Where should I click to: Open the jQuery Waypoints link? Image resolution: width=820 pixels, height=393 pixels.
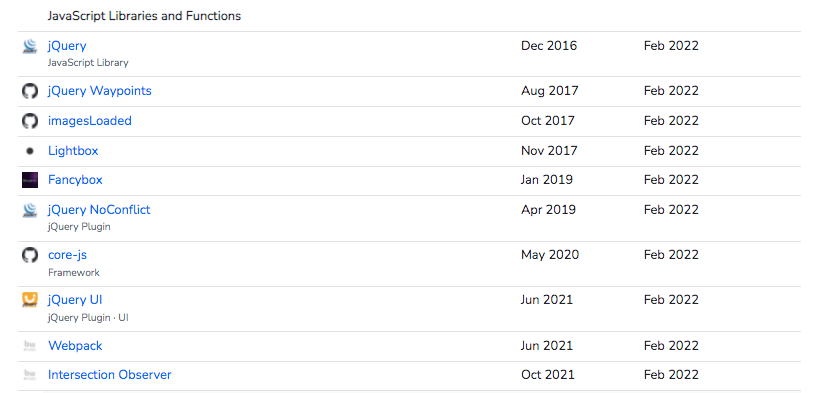99,91
